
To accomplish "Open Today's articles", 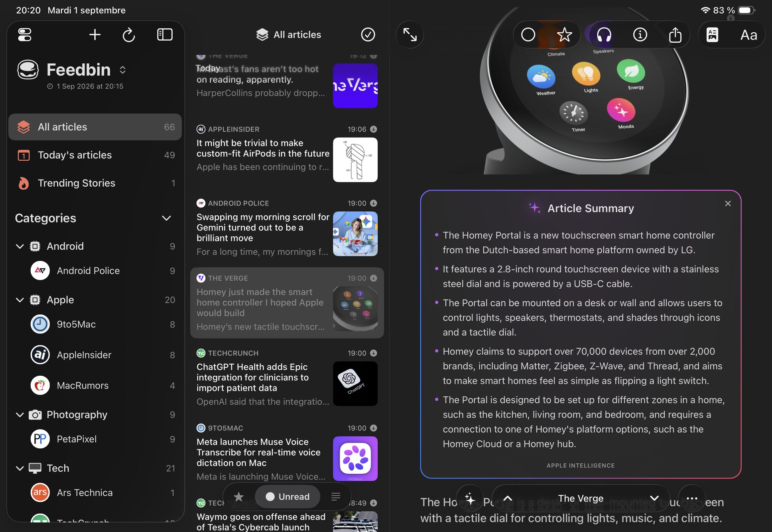I will pyautogui.click(x=95, y=155).
